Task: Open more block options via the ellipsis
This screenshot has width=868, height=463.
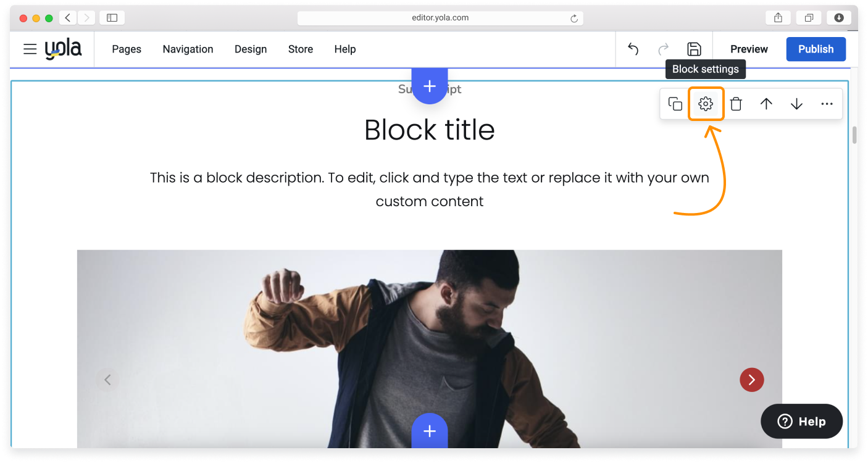Action: (827, 104)
